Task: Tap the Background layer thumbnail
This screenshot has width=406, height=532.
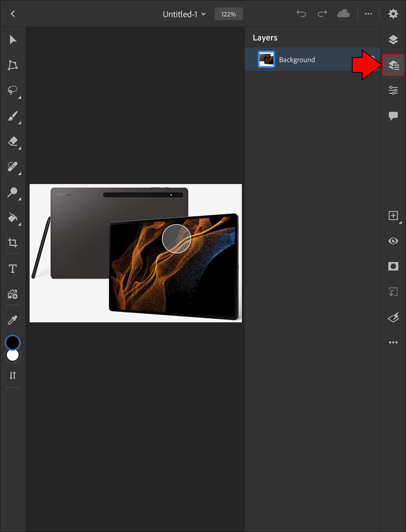Action: [x=266, y=59]
